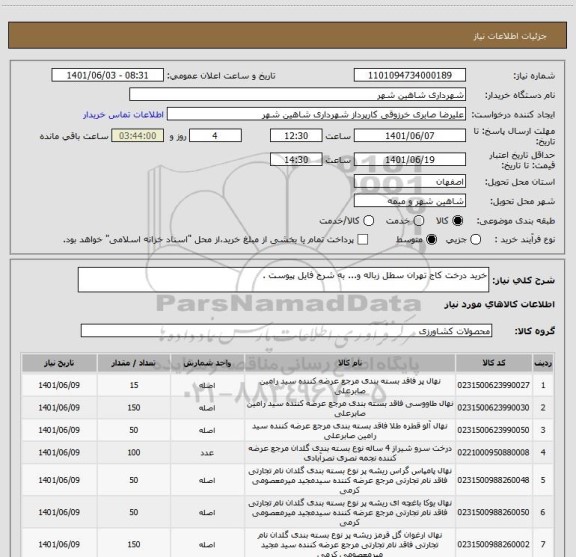The height and width of the screenshot is (557, 576).
Task: Select product code 0231500988260048
Action: (493, 480)
